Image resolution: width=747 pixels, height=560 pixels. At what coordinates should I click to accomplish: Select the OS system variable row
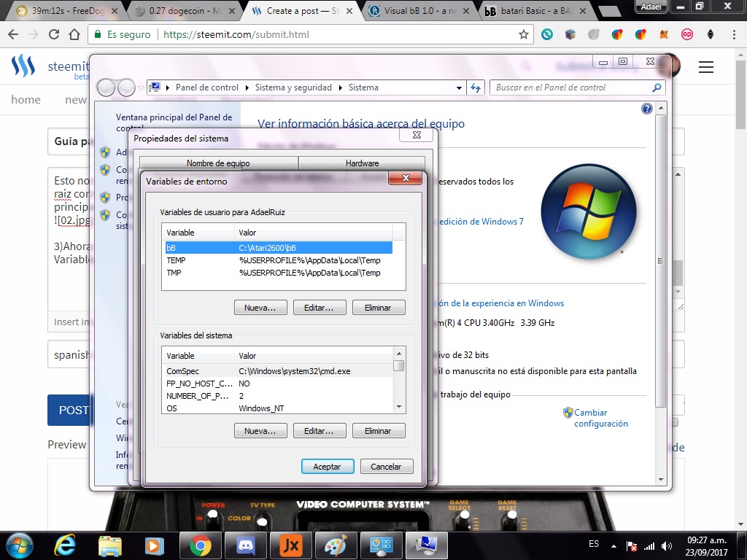click(x=278, y=408)
